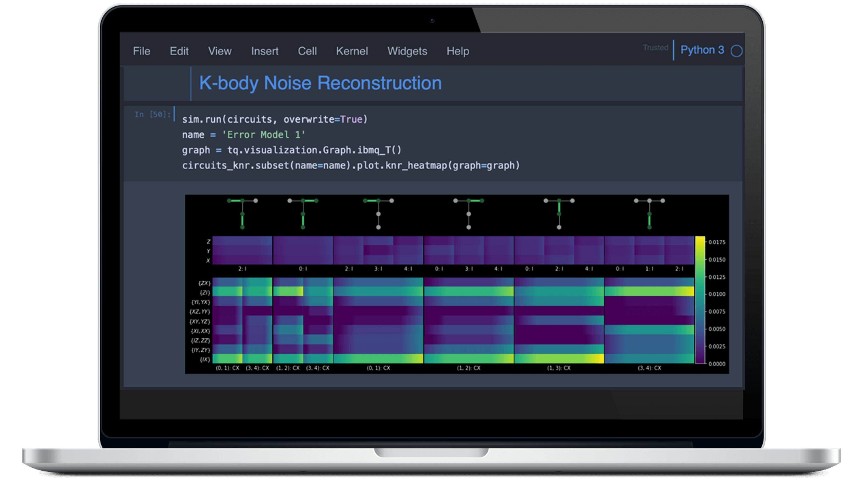This screenshot has width=868, height=487.
Task: Click the Python 3 kernel name
Action: (702, 50)
